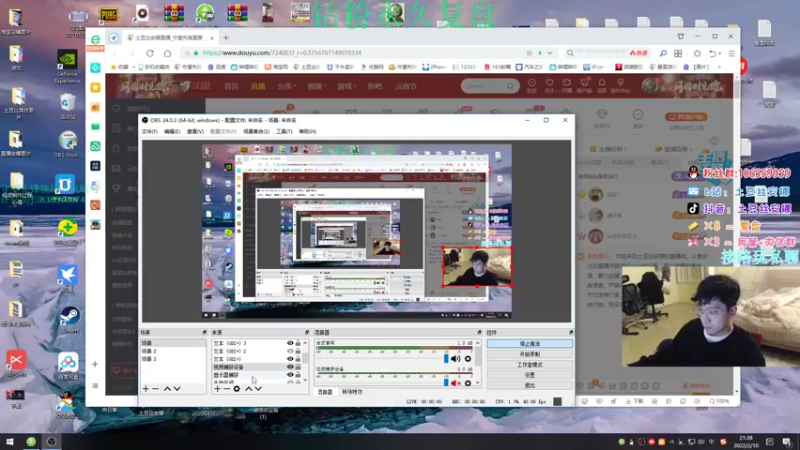Open the browser hamburger menu
This screenshot has width=800, height=450.
tap(732, 53)
